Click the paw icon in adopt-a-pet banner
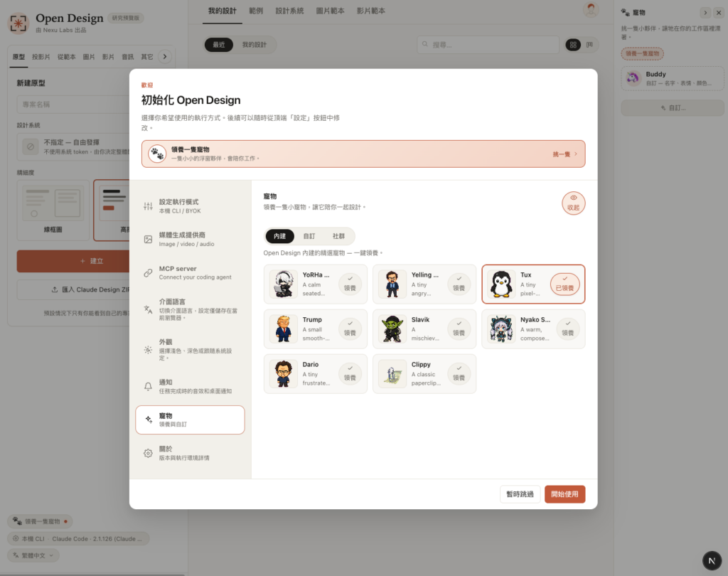 coord(157,154)
